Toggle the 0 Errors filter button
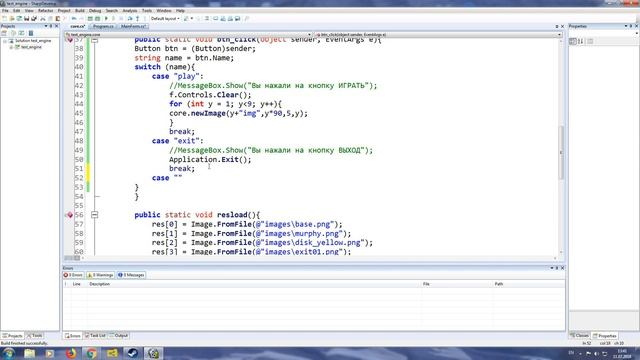Image resolution: width=640 pixels, height=360 pixels. point(73,275)
